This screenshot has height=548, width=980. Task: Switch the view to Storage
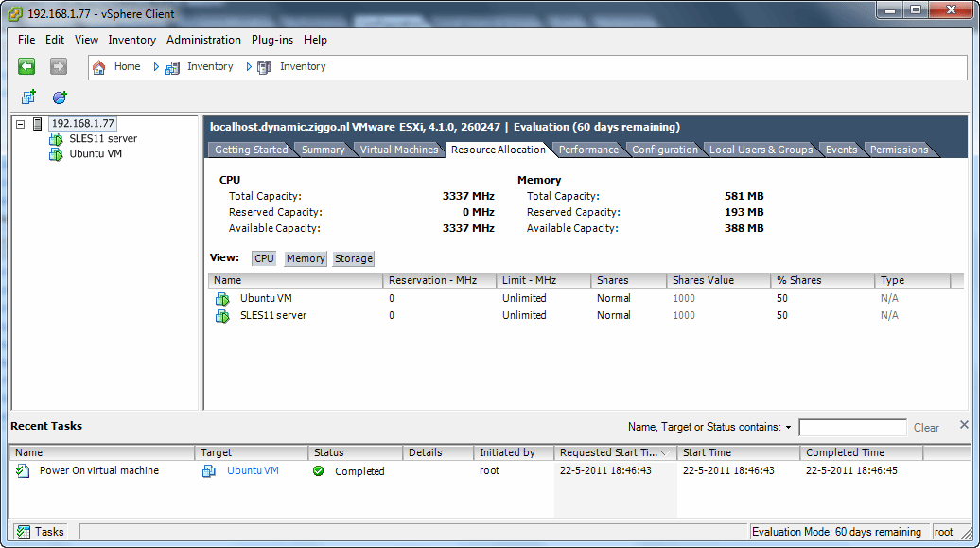click(353, 258)
